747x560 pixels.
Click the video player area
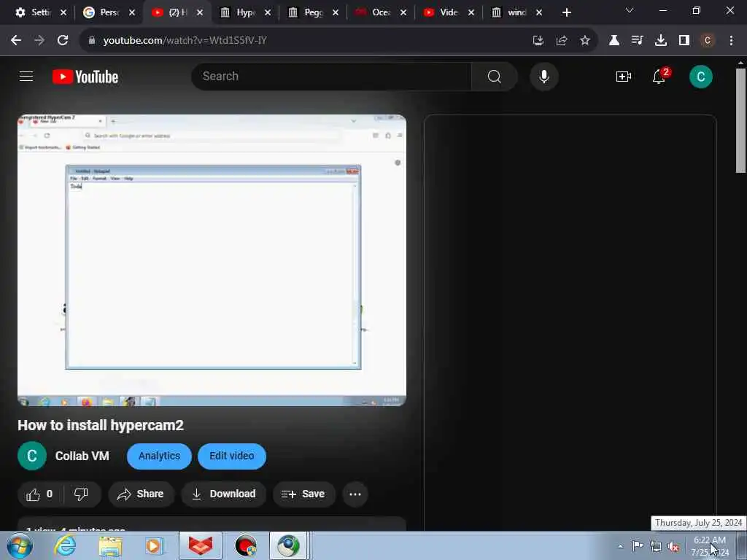(212, 260)
